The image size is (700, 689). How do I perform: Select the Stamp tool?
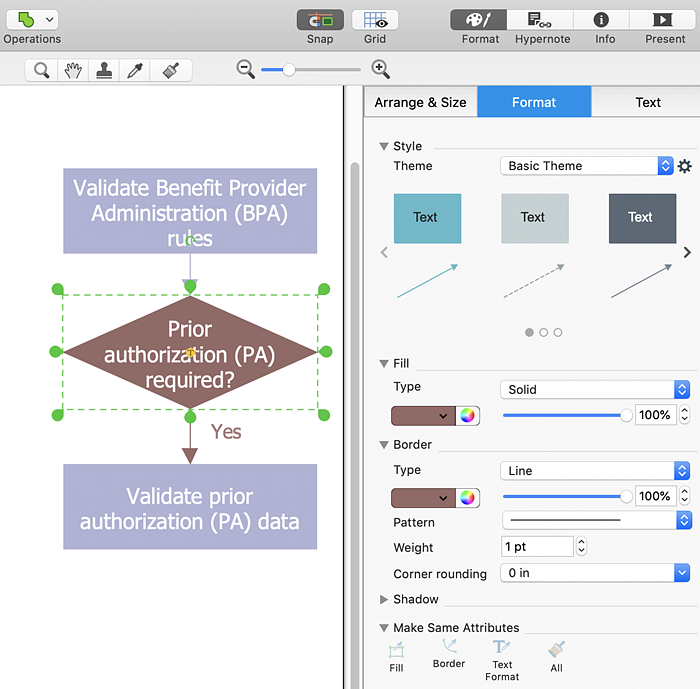104,70
